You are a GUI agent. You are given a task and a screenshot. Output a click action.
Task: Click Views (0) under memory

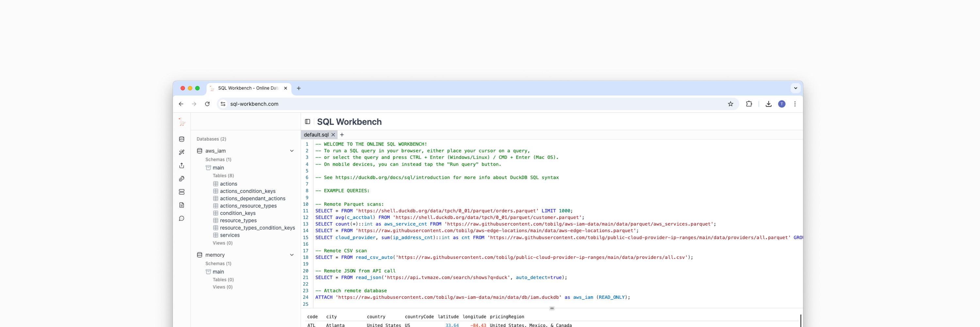(x=222, y=287)
